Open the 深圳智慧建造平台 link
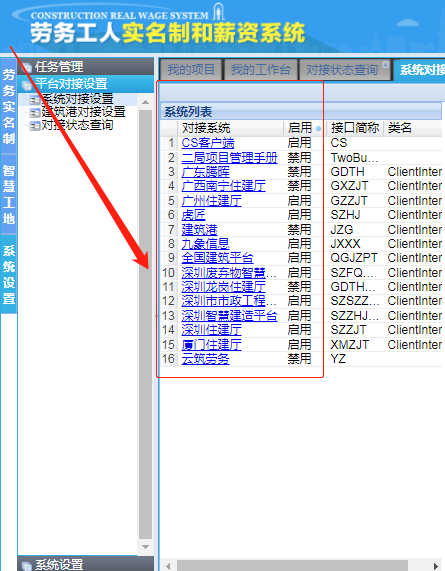445x571 pixels. tap(229, 316)
